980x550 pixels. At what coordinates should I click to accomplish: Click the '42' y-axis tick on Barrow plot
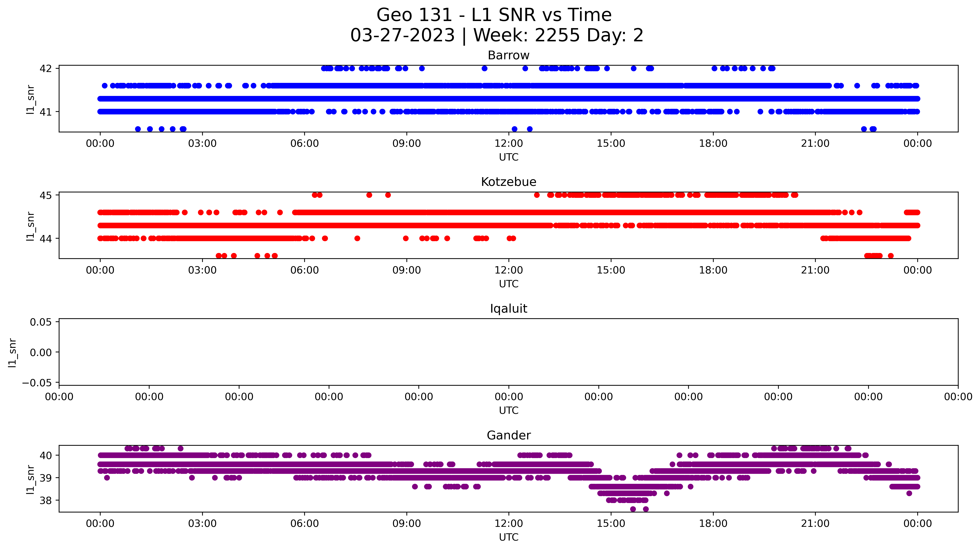coord(46,69)
